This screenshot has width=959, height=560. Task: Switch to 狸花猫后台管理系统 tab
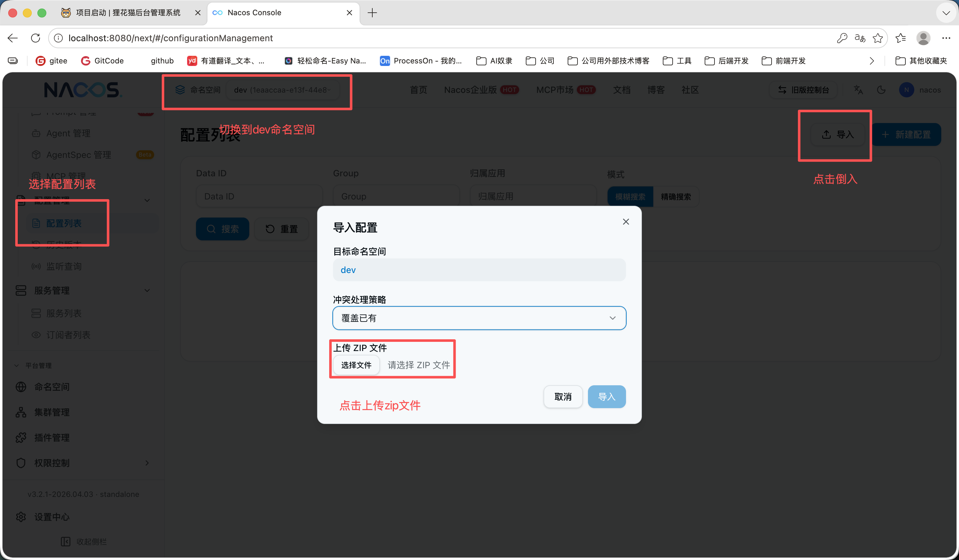pos(128,13)
